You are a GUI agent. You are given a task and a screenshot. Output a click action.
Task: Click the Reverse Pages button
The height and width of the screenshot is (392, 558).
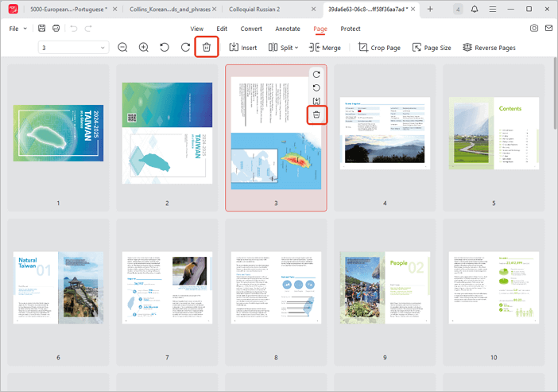489,48
